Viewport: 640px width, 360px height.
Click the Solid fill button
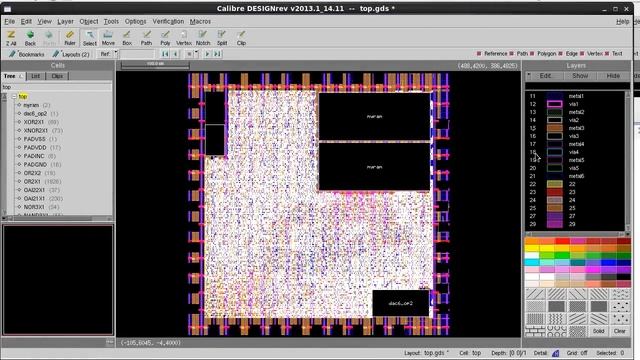tap(599, 331)
